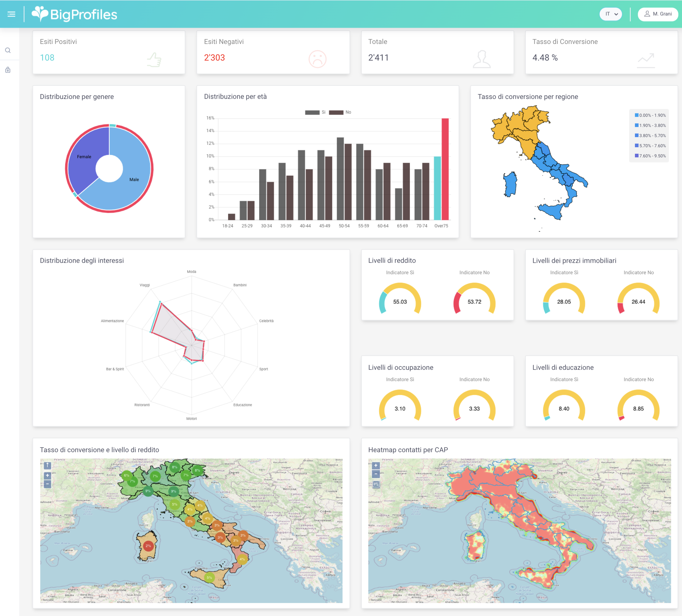Click the thumbs-up icon on the Esiti Positivi card
This screenshot has height=616, width=682.
(x=154, y=60)
